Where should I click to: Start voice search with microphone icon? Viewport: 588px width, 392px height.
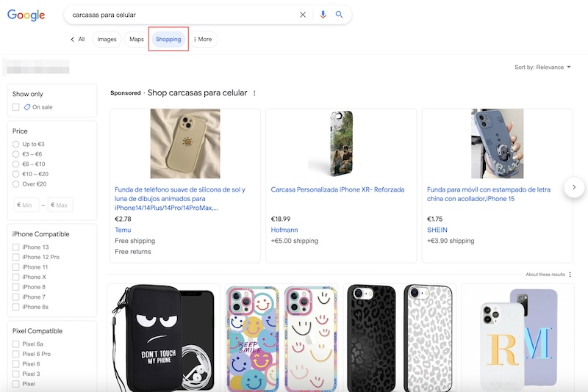click(x=323, y=15)
